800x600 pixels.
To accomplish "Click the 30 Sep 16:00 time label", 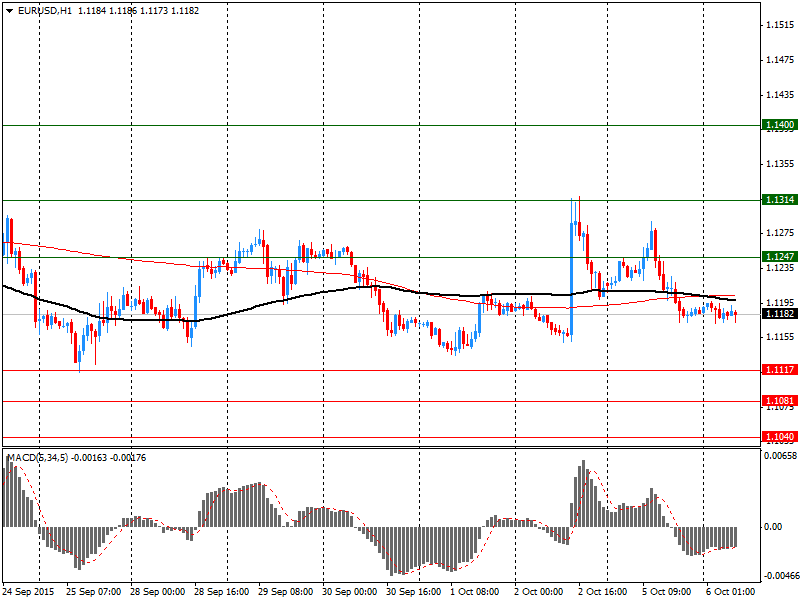I will 413,592.
